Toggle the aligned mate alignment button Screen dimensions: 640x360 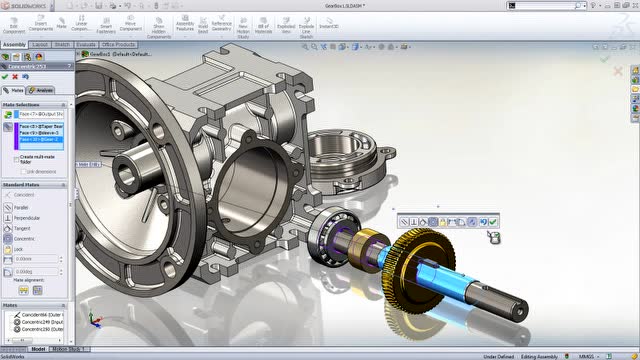coord(24,291)
